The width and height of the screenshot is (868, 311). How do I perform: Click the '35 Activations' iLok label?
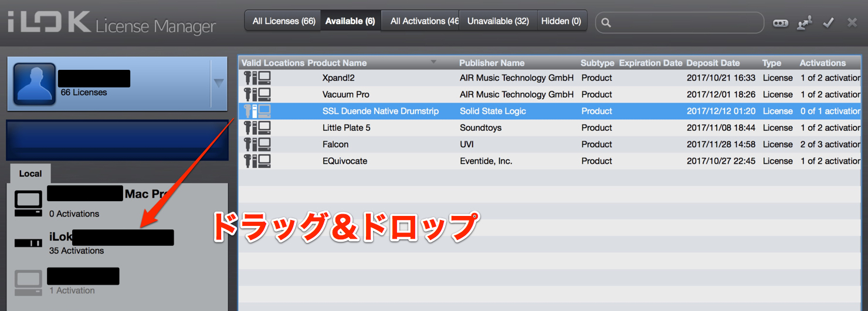76,251
